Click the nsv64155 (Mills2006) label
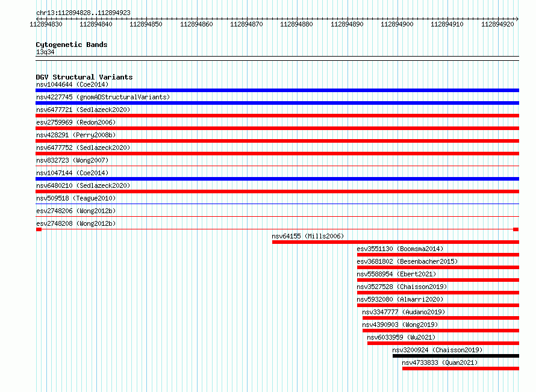Image resolution: width=536 pixels, height=392 pixels. point(308,236)
